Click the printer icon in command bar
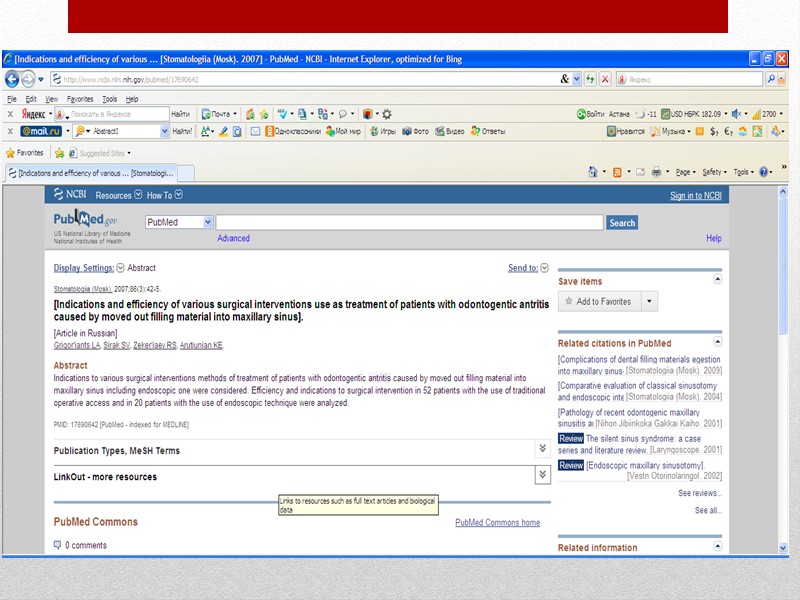 tap(657, 172)
